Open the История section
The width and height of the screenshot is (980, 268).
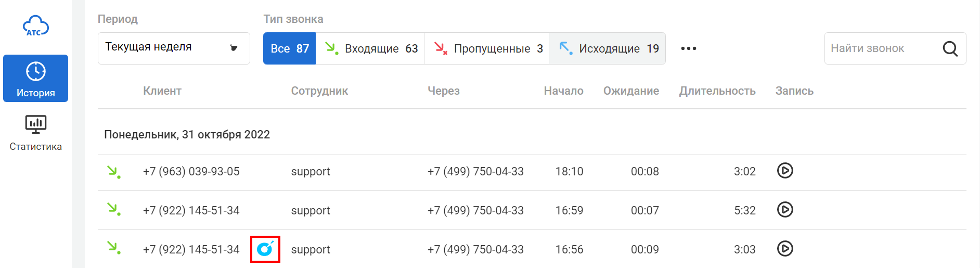coord(35,78)
